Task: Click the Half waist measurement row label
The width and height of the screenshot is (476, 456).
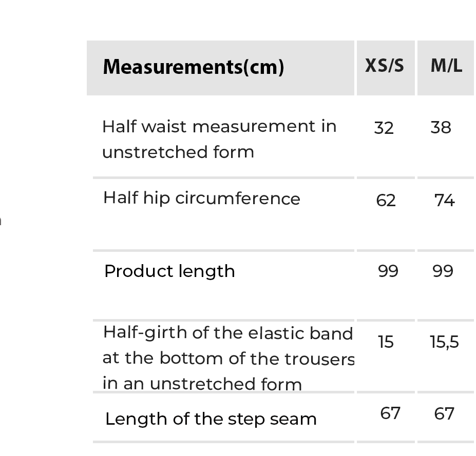Action: (x=219, y=126)
